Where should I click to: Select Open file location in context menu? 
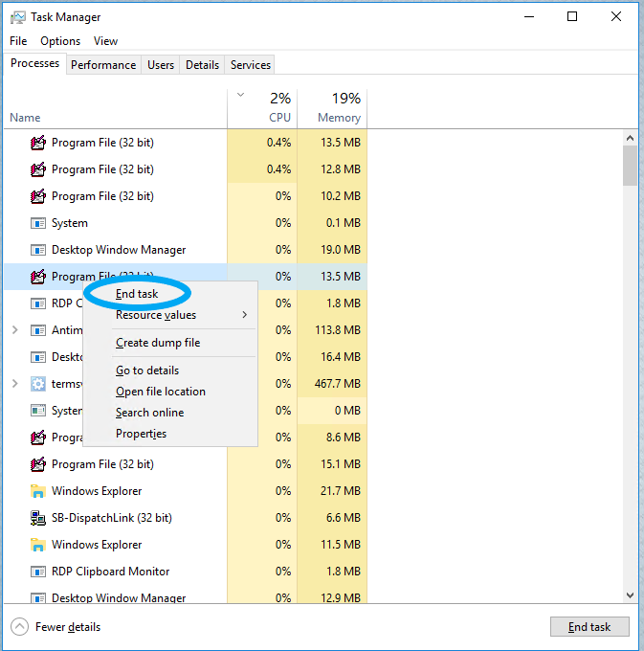161,392
